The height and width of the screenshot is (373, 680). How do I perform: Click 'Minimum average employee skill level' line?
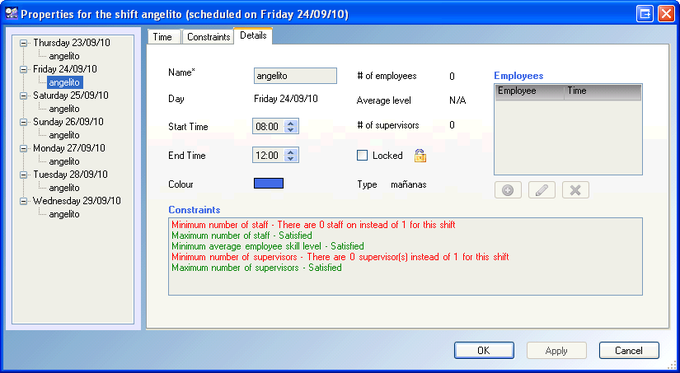[268, 246]
